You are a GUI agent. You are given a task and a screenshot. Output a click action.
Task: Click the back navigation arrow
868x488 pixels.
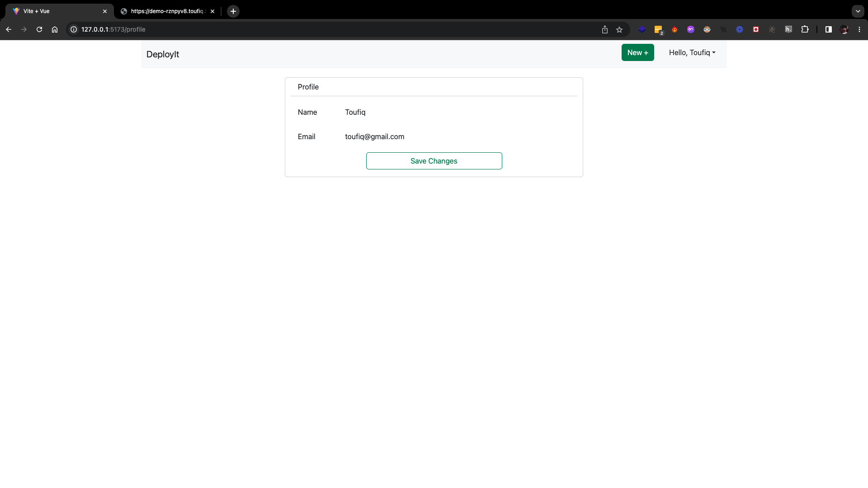(9, 29)
